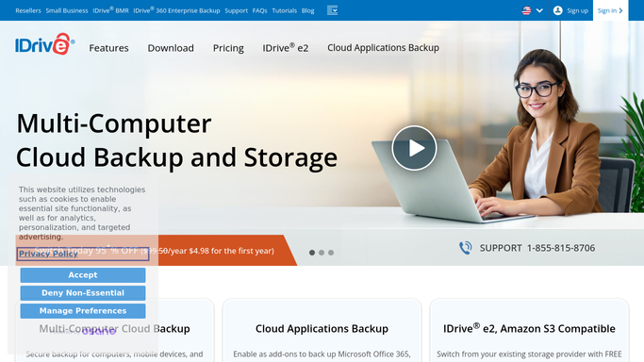Screen dimensions: 644x362
Task: Select the second carousel dot
Action: click(x=322, y=253)
